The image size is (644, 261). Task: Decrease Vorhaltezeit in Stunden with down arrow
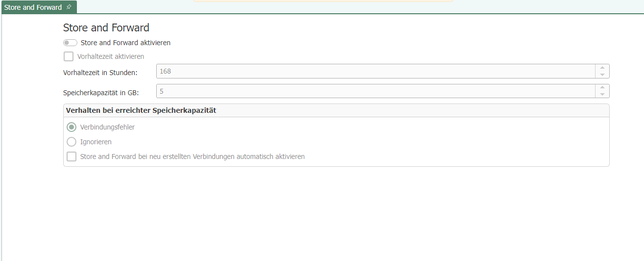pyautogui.click(x=602, y=75)
